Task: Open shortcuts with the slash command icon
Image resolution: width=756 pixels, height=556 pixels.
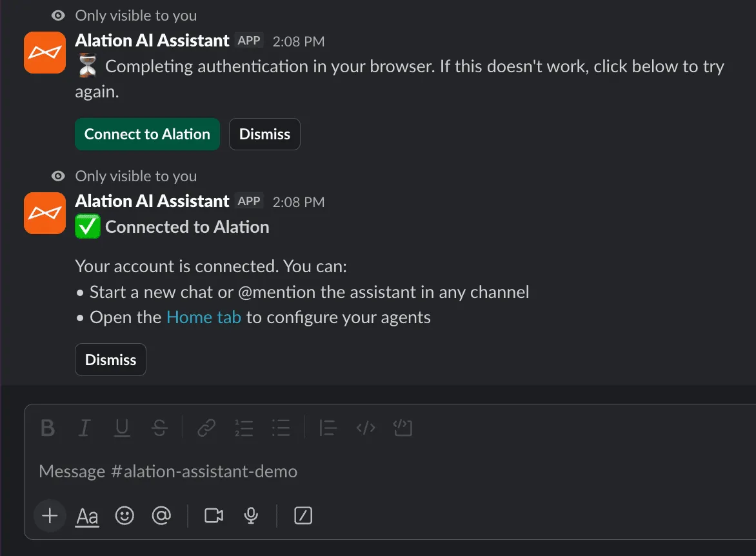Action: (x=303, y=515)
